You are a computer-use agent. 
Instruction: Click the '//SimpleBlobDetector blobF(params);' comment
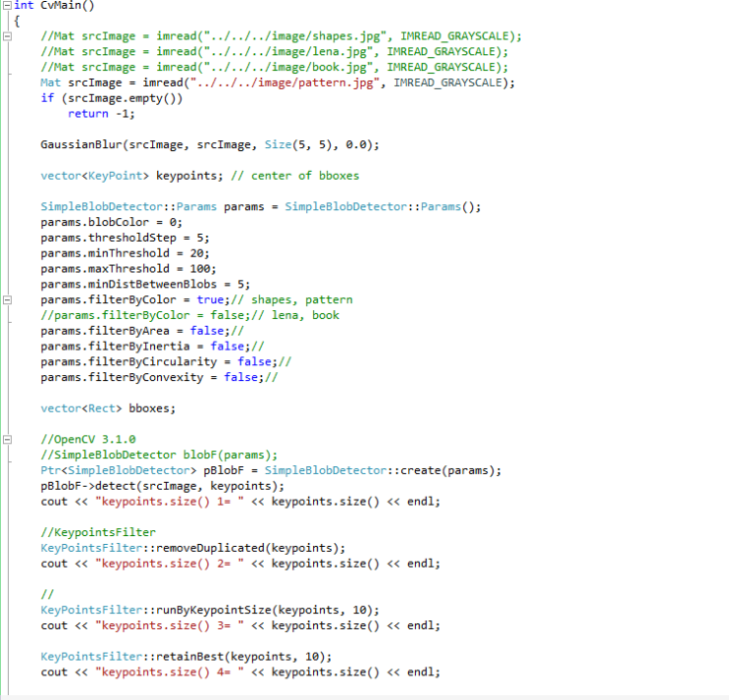(x=159, y=455)
